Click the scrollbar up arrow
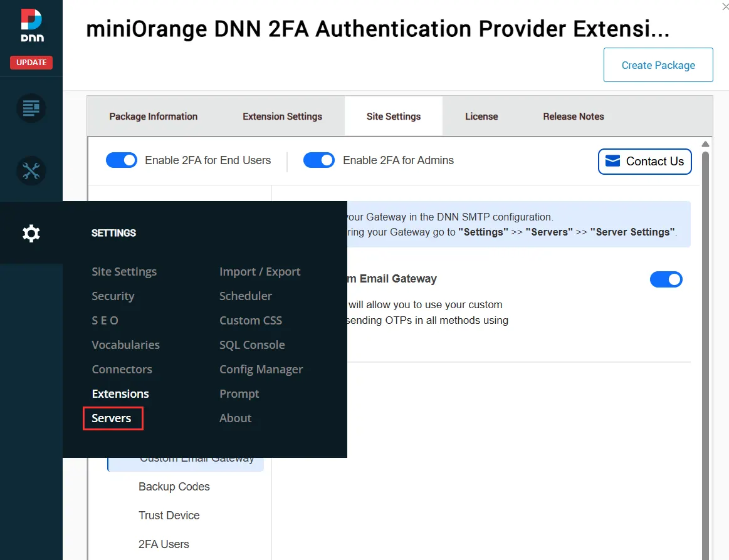 tap(706, 143)
